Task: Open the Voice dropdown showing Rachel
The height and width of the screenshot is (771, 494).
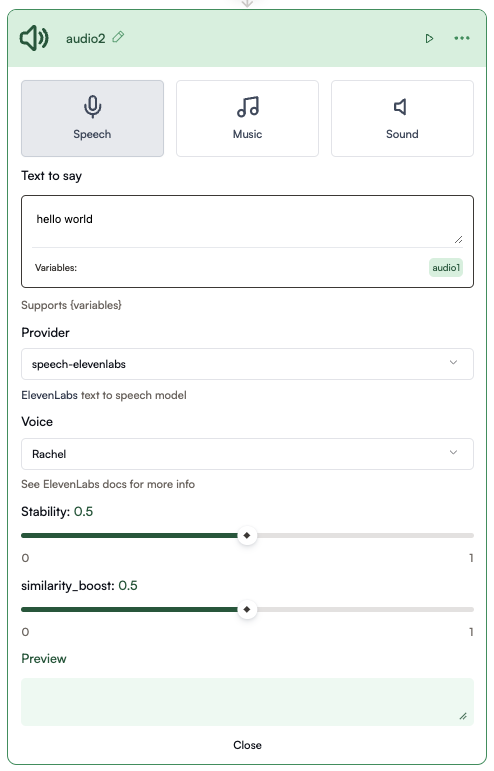Action: 247,454
